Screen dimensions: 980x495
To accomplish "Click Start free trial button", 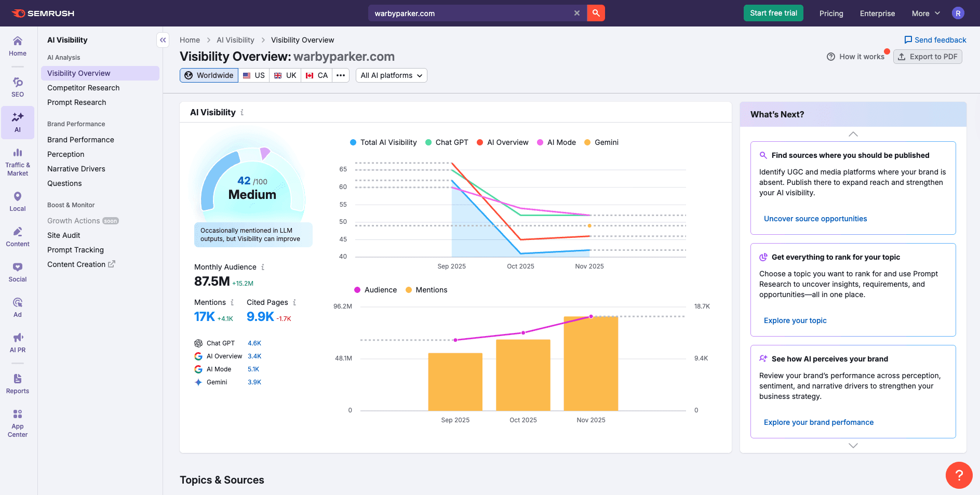I will point(773,13).
